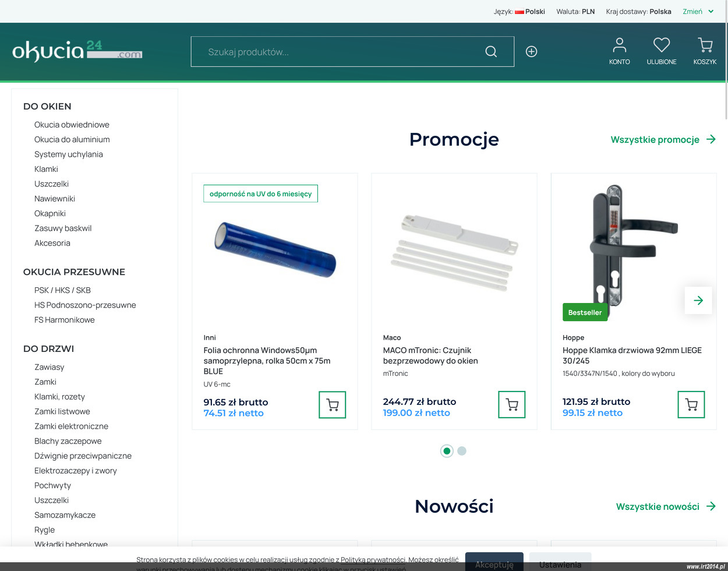Add MACO mTronic sensor to cart

click(512, 404)
